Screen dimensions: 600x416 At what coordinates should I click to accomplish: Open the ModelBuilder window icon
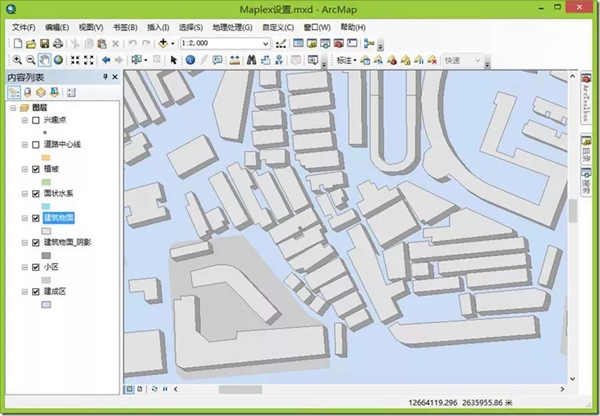click(x=369, y=43)
